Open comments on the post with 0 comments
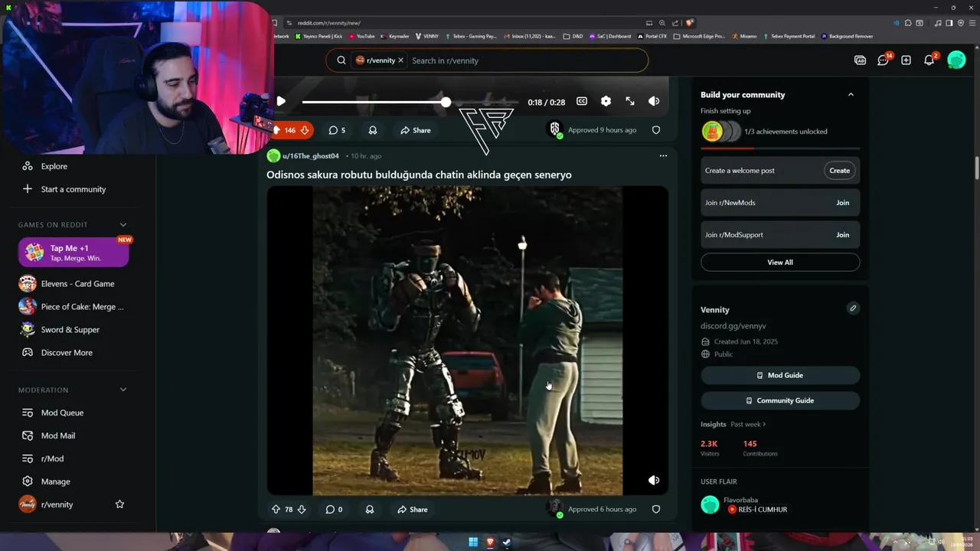Screen dimensions: 980x551 pos(334,509)
